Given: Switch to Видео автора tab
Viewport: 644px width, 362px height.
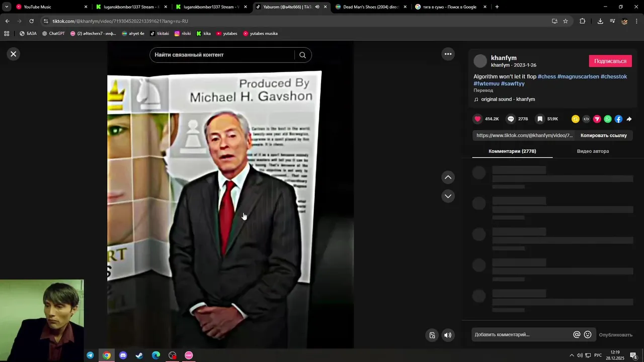Looking at the screenshot, I should click(593, 151).
